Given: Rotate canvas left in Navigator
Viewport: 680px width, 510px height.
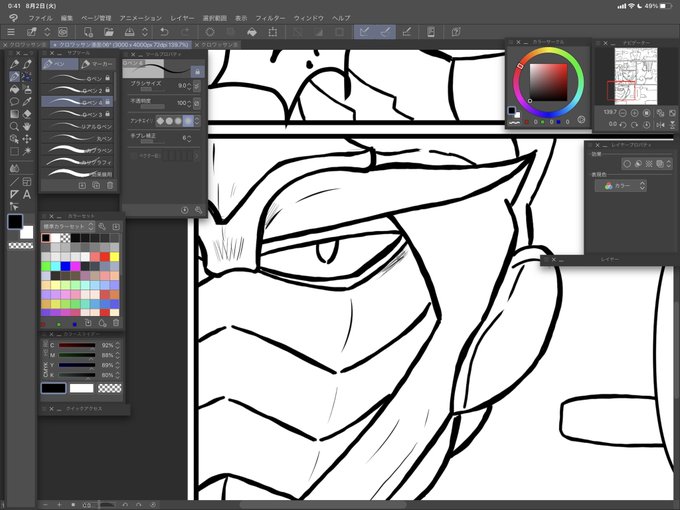Looking at the screenshot, I should coord(623,125).
